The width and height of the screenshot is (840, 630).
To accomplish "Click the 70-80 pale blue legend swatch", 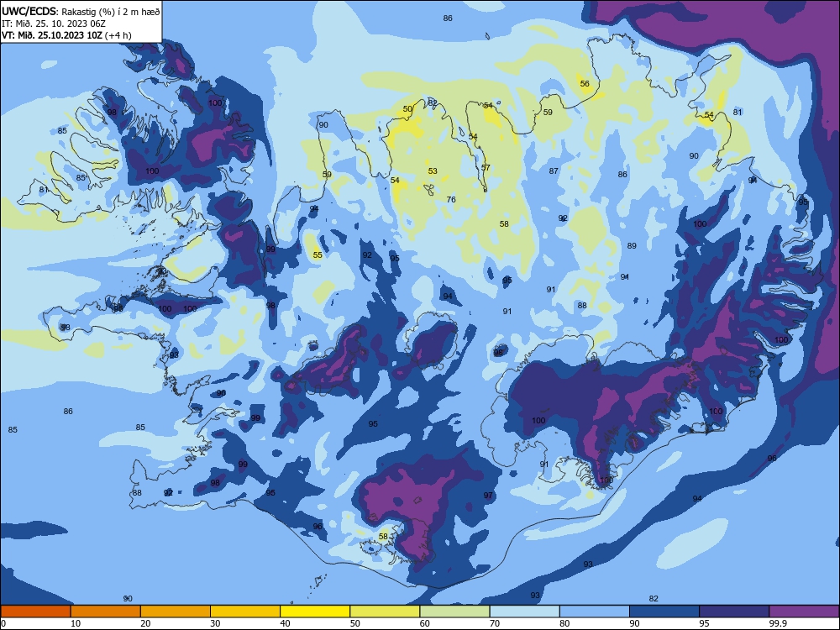I will (524, 612).
